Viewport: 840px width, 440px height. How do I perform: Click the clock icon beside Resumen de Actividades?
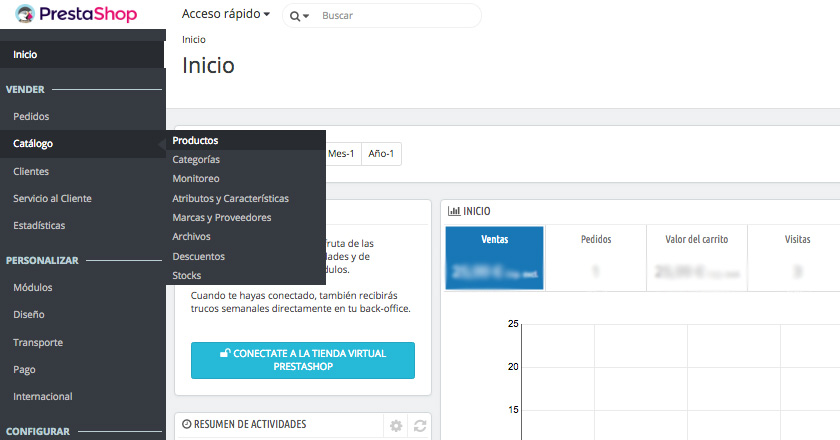point(186,424)
